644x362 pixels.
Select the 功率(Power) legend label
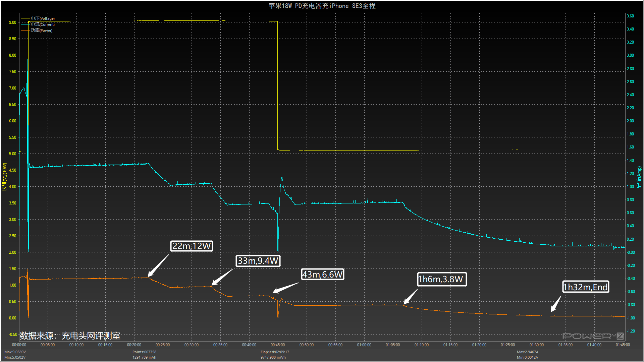pos(42,31)
